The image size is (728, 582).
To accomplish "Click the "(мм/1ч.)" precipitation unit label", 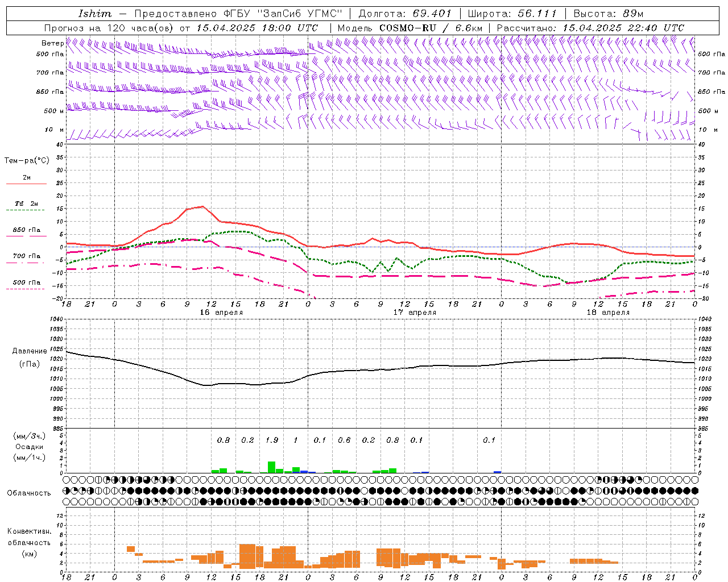I will point(30,458).
